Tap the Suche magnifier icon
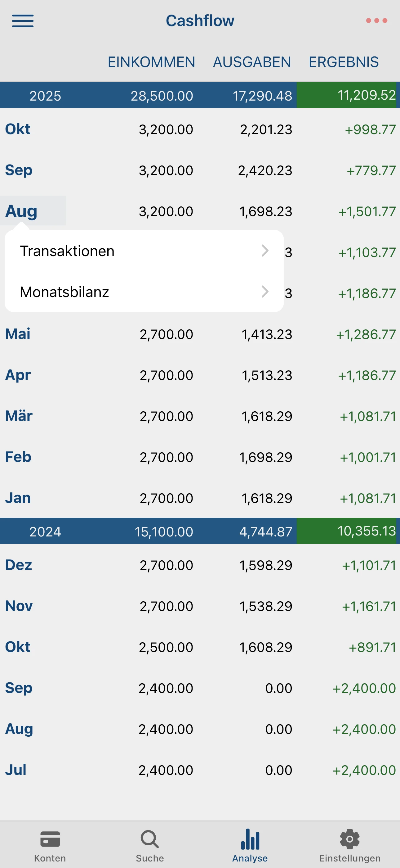This screenshot has width=400, height=868. 149,839
